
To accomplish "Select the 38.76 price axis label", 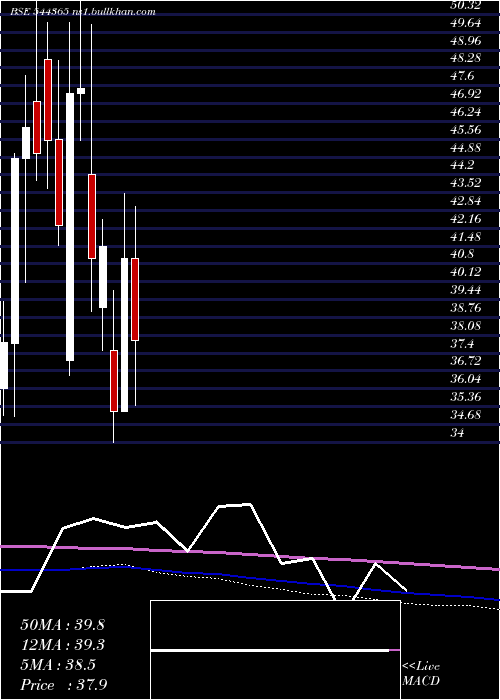I will (466, 308).
